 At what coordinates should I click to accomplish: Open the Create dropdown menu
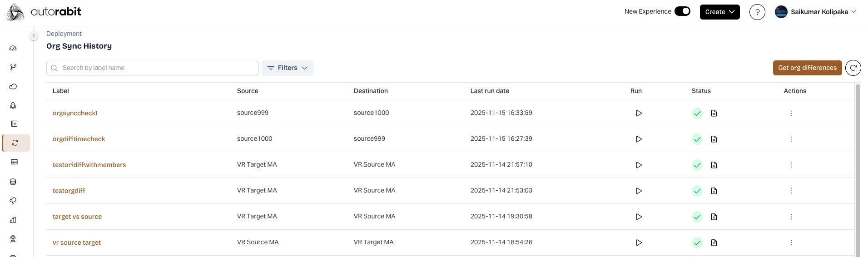pos(719,12)
